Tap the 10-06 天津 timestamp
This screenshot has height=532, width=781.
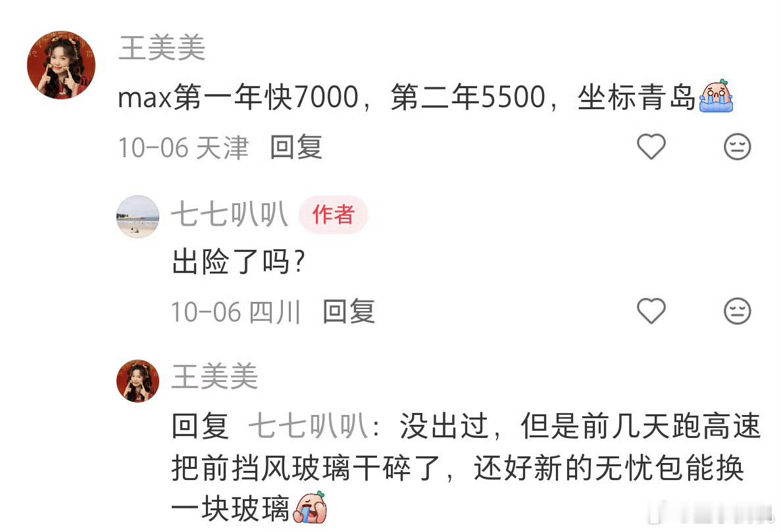click(184, 147)
